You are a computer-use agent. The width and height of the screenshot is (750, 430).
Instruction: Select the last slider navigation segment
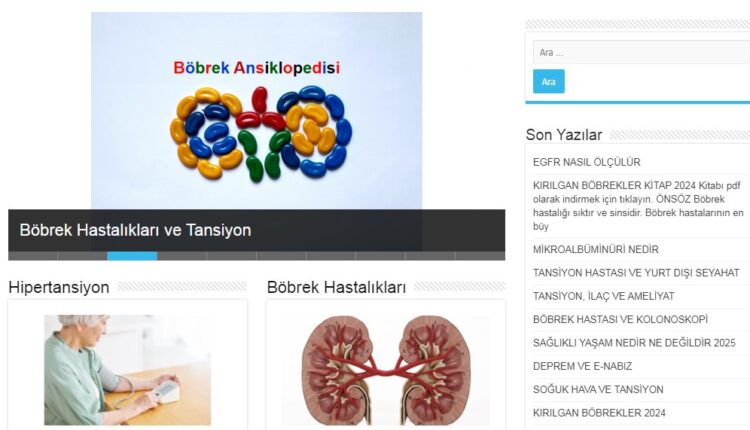tap(480, 256)
